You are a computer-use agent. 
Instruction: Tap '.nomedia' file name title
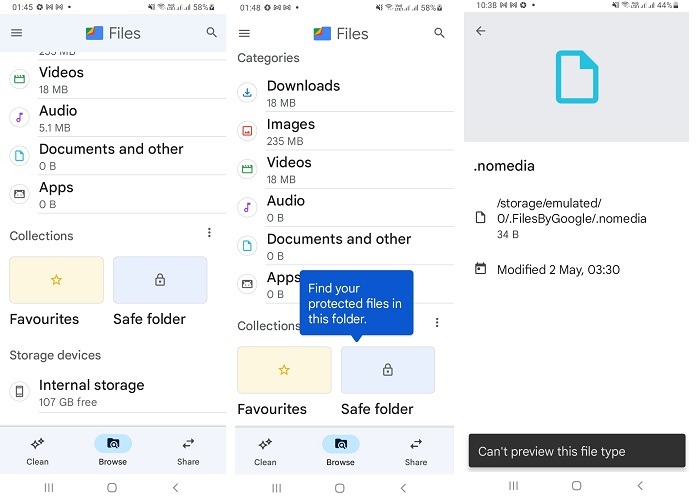[x=504, y=166]
